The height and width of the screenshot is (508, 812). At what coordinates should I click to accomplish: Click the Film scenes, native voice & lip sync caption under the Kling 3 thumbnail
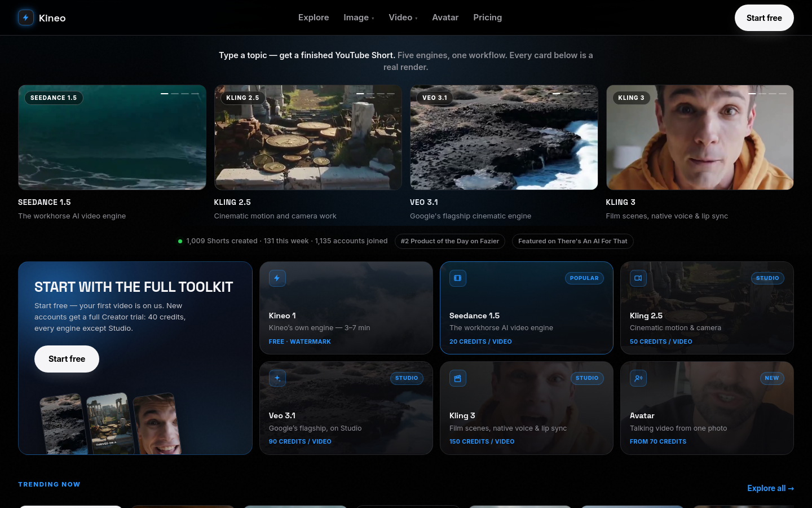[x=667, y=216]
